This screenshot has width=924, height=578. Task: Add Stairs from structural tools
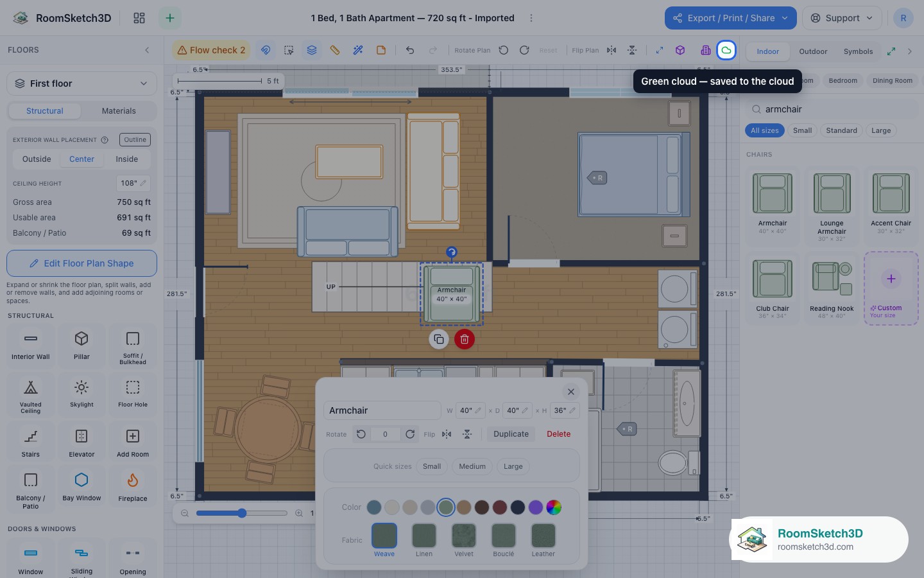[x=30, y=444]
